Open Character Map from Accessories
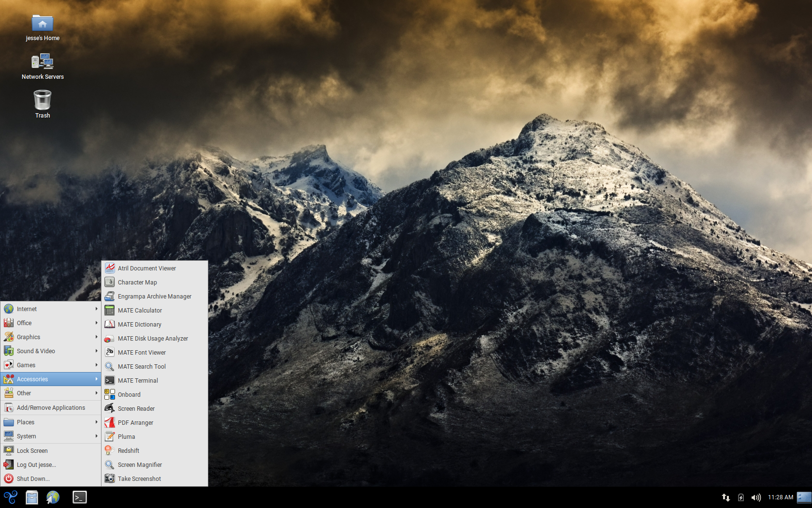The width and height of the screenshot is (812, 508). (x=155, y=283)
